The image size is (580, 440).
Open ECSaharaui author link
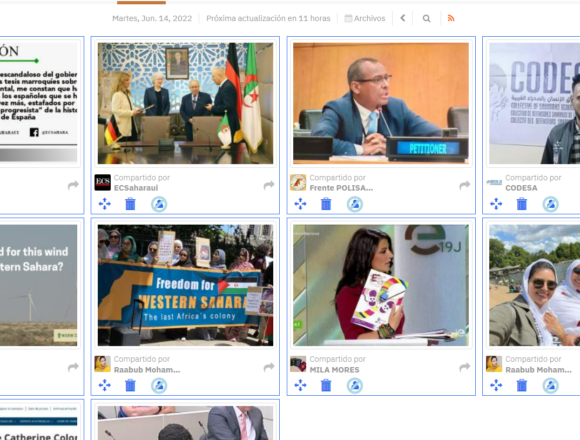[136, 188]
